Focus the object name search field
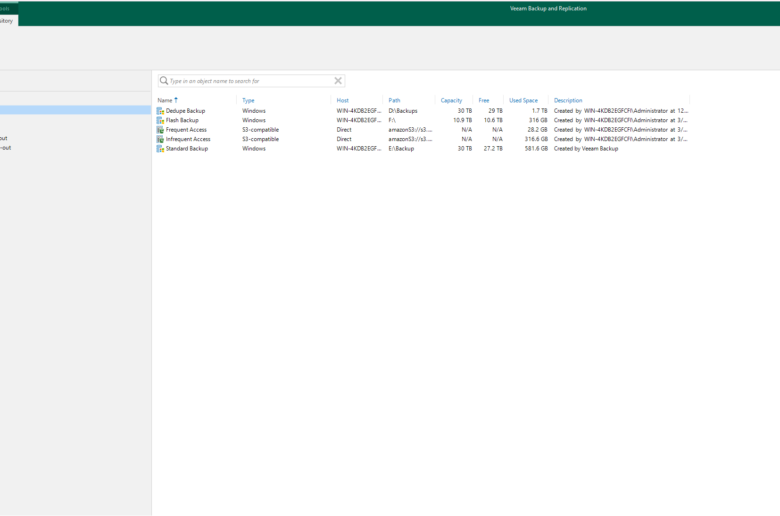This screenshot has height=516, width=780. (251, 81)
